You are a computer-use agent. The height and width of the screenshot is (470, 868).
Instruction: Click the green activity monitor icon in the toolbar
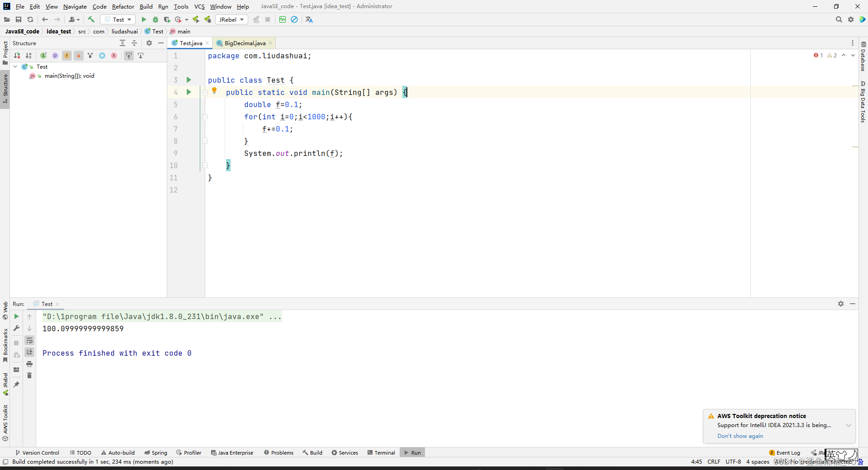point(283,19)
